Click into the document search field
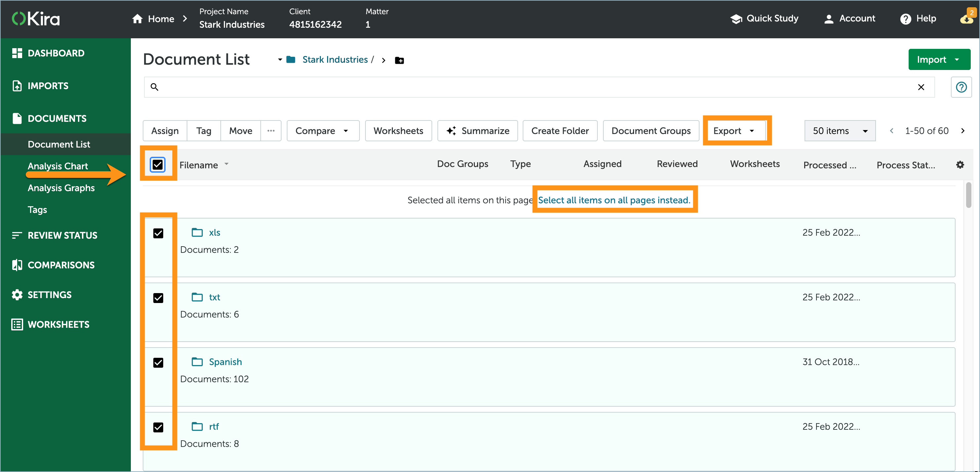Image resolution: width=980 pixels, height=472 pixels. (x=533, y=87)
